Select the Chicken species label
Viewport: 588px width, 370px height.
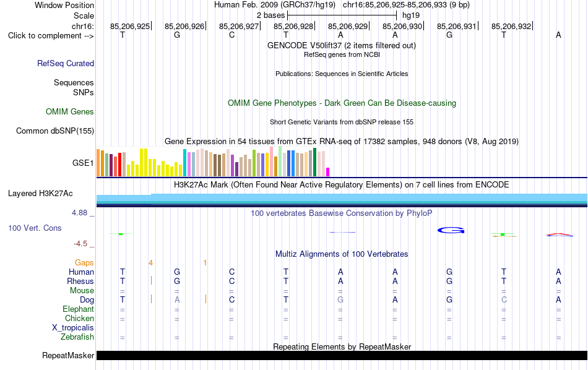79,318
